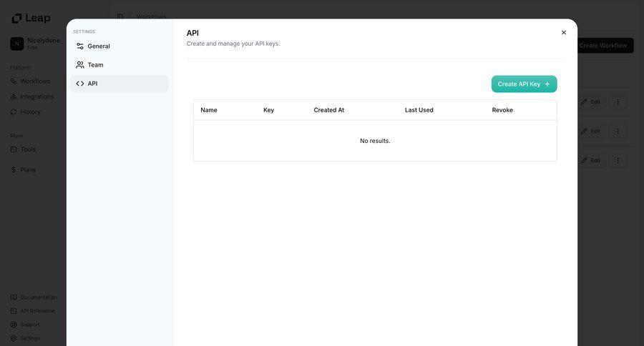Viewport: 644px width, 346px height.
Task: Click the Revoke column header
Action: pos(502,110)
